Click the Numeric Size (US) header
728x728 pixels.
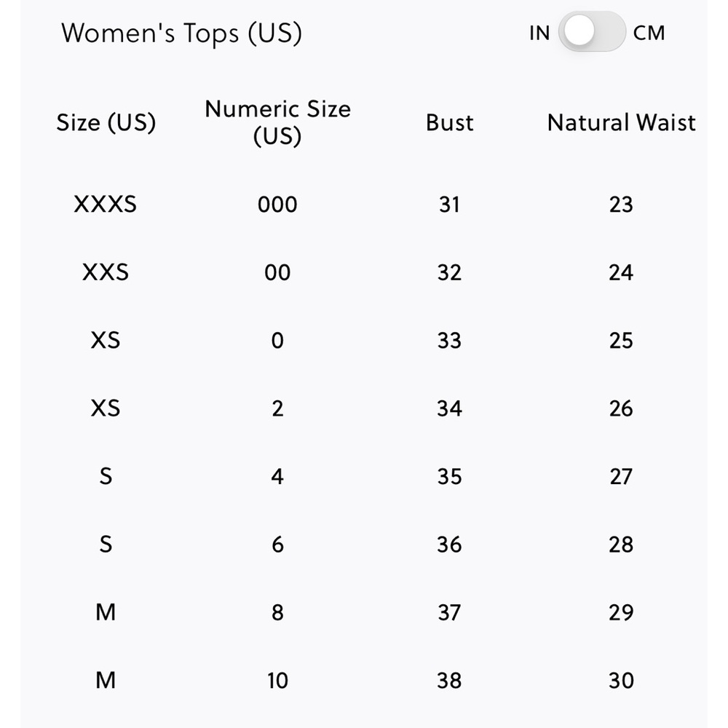click(x=277, y=122)
